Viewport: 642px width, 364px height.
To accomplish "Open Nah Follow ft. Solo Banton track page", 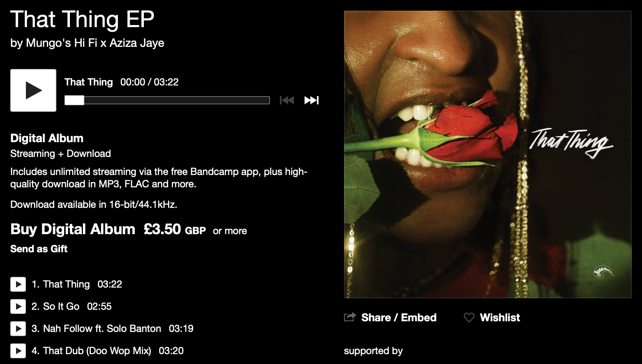I will pyautogui.click(x=102, y=329).
